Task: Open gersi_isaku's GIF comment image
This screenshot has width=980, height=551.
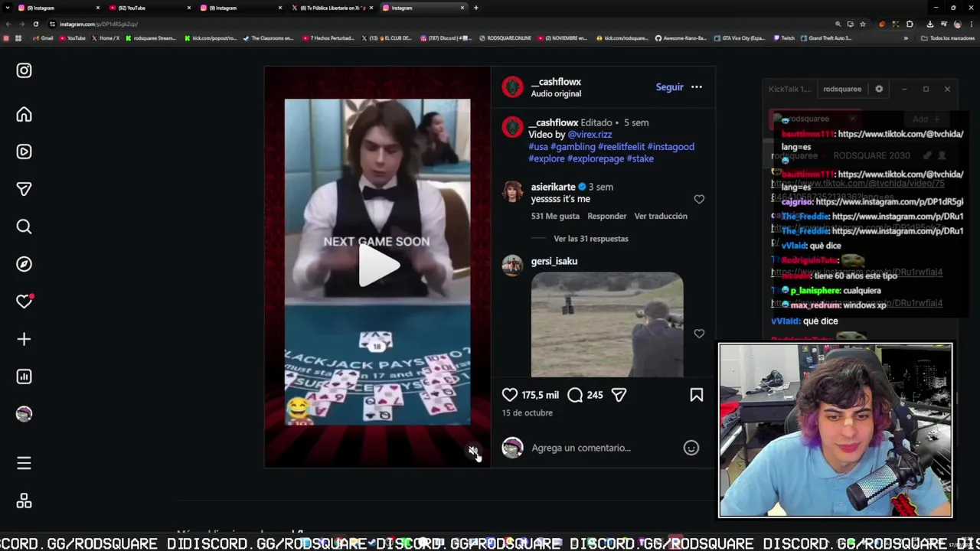Action: pos(607,324)
